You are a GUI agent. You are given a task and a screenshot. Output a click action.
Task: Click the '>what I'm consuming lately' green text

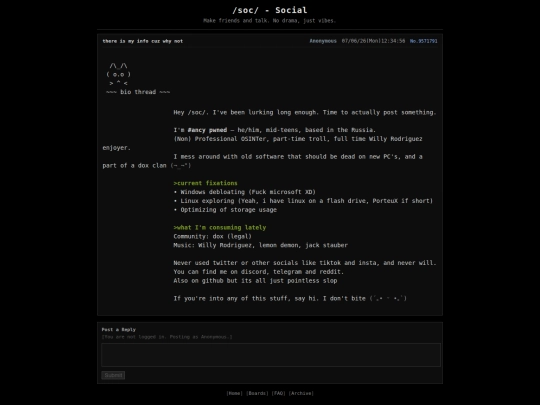pyautogui.click(x=220, y=227)
